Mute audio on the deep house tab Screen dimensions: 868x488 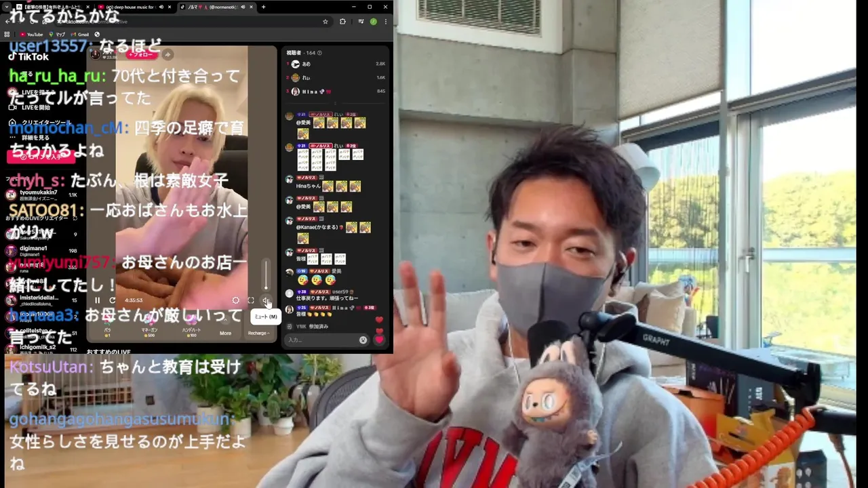(161, 7)
